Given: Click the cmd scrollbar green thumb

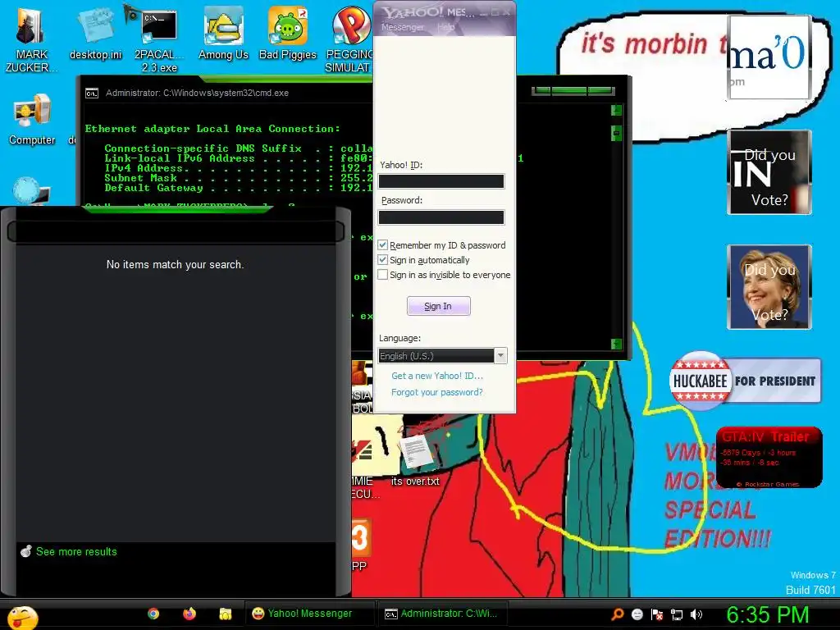Looking at the screenshot, I should pyautogui.click(x=617, y=133).
